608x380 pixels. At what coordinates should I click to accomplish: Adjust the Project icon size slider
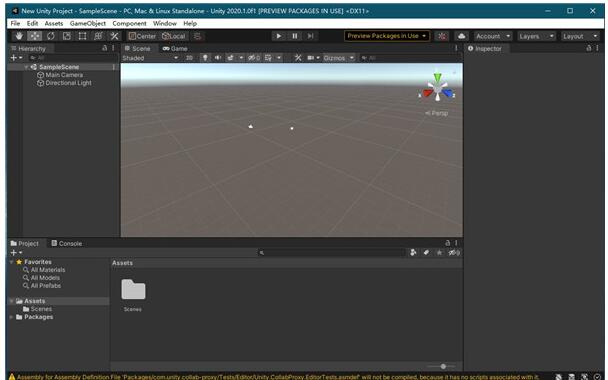click(x=442, y=366)
